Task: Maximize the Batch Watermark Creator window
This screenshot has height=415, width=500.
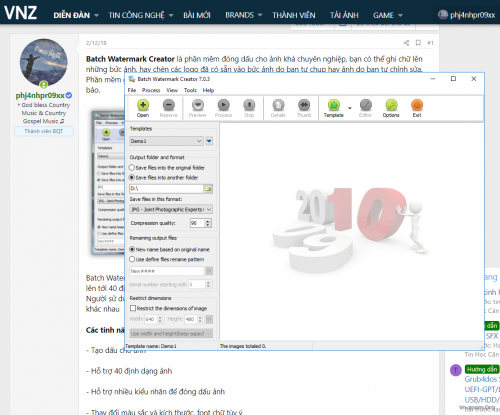Action: pos(453,79)
